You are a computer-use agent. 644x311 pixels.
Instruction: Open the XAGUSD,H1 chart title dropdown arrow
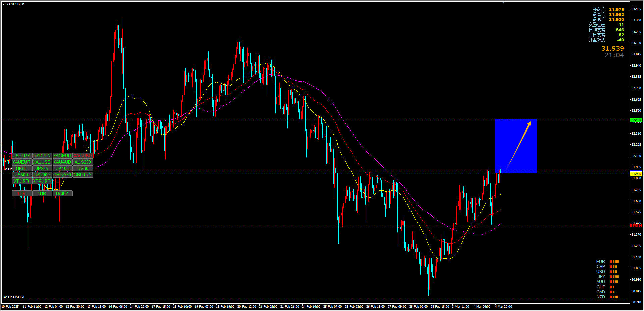click(x=4, y=4)
